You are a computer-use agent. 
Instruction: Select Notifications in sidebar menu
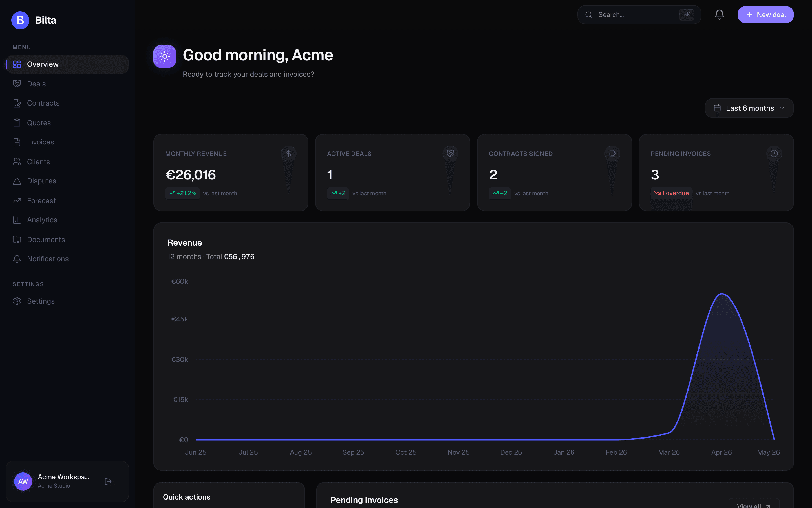[x=67, y=259]
